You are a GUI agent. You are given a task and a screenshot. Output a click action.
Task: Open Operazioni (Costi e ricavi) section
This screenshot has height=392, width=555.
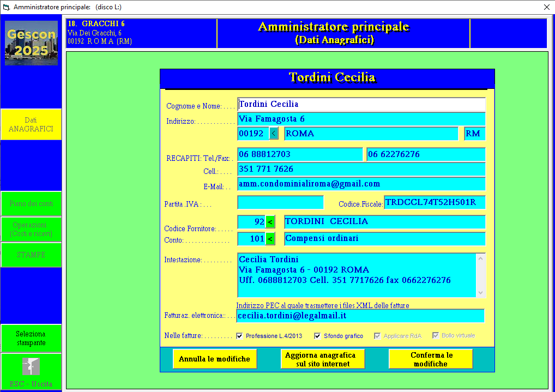(x=31, y=229)
